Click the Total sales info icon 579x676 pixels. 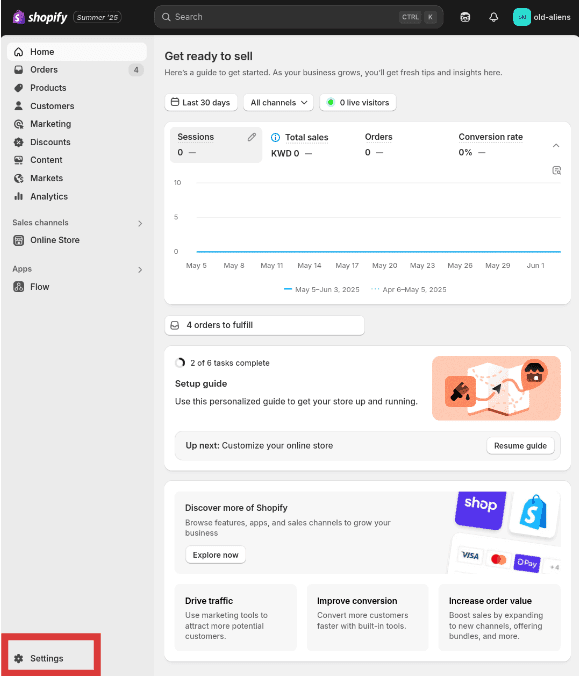click(275, 138)
